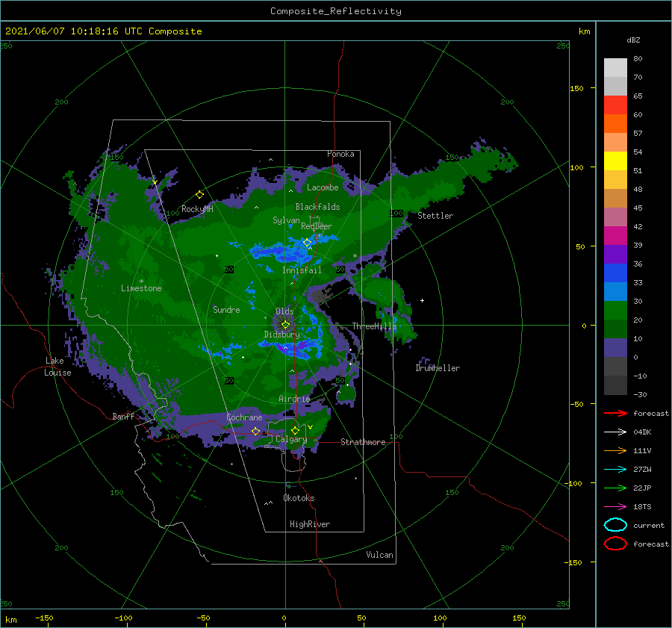Click the dBZ legend heading

click(x=633, y=40)
